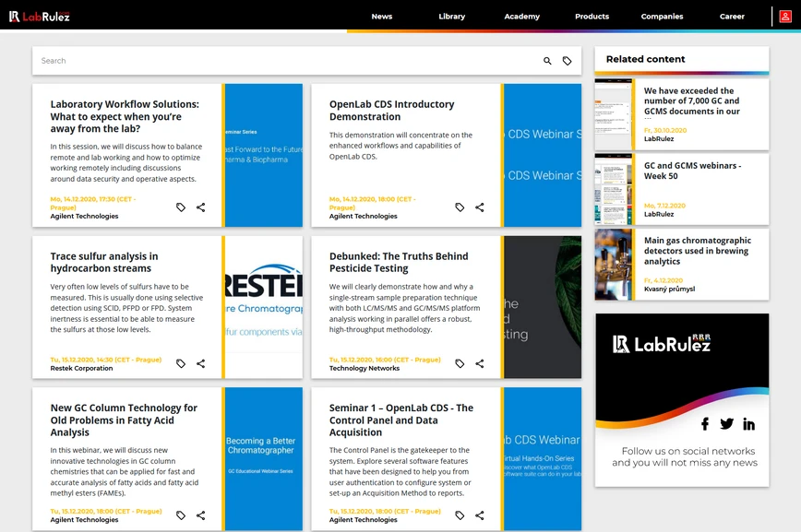801x532 pixels.
Task: Click 'Restek Corporation' organizer text
Action: (81, 368)
